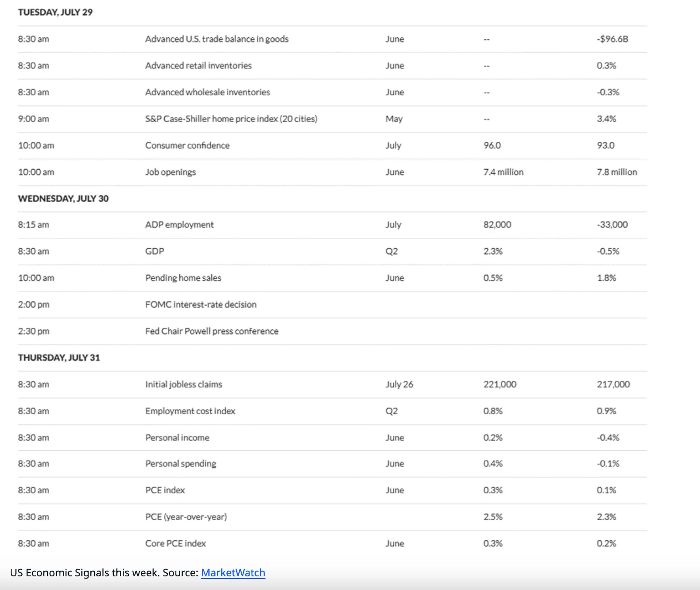Select the Fed Chair Powell press conference entry

pyautogui.click(x=212, y=331)
